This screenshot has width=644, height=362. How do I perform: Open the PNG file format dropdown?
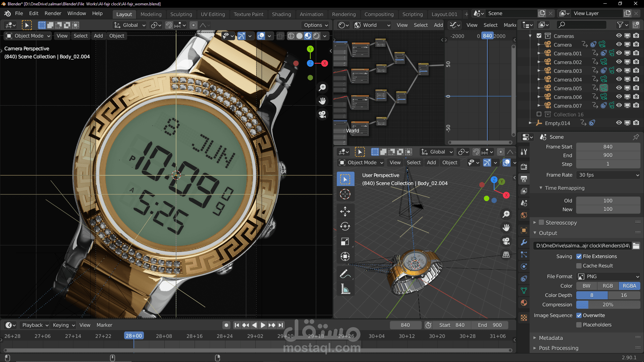(x=608, y=277)
